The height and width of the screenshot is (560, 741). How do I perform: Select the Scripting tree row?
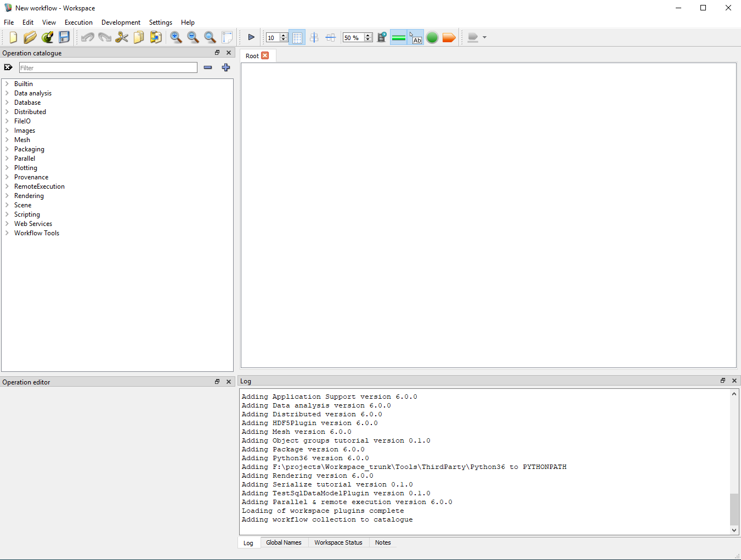coord(117,214)
